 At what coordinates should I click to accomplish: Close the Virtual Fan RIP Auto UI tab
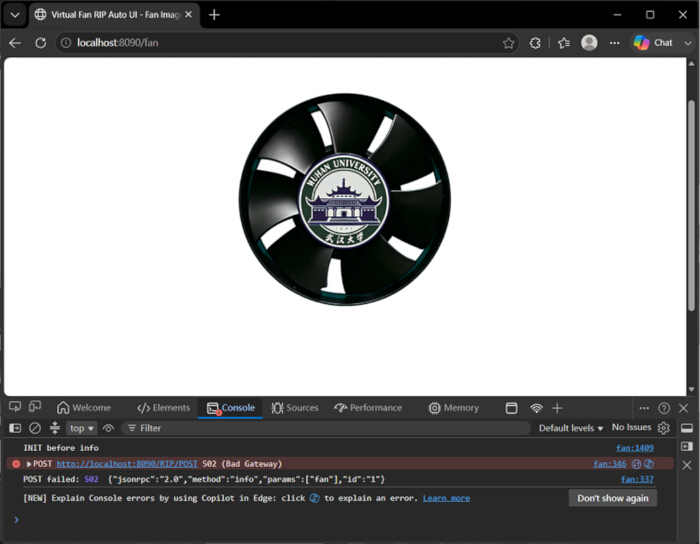point(189,15)
